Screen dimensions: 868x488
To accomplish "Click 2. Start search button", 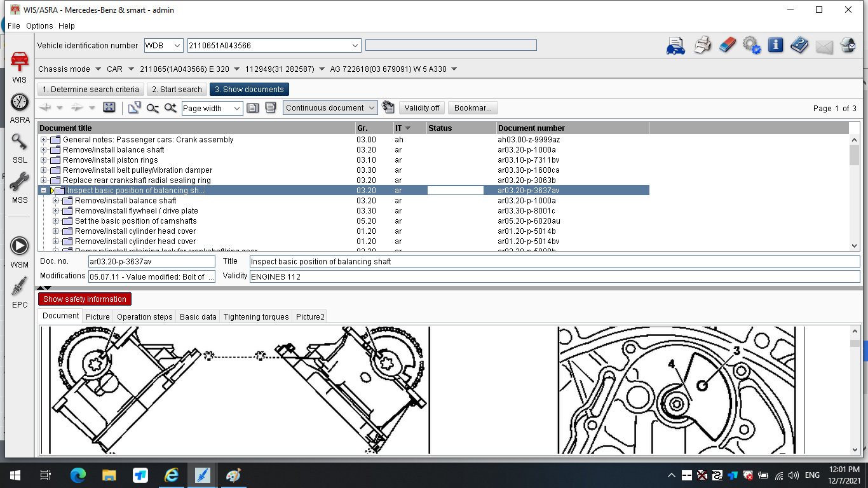I will click(176, 90).
